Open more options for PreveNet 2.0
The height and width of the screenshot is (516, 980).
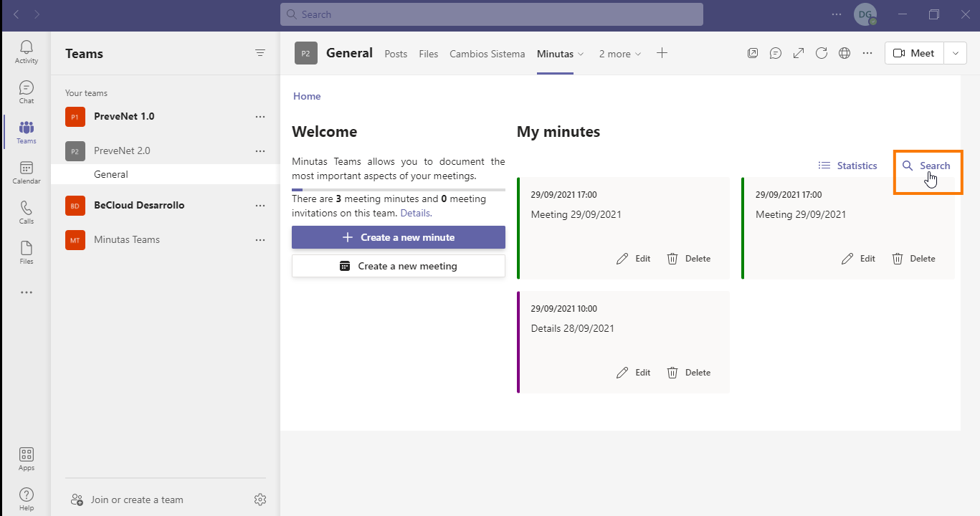pos(260,150)
